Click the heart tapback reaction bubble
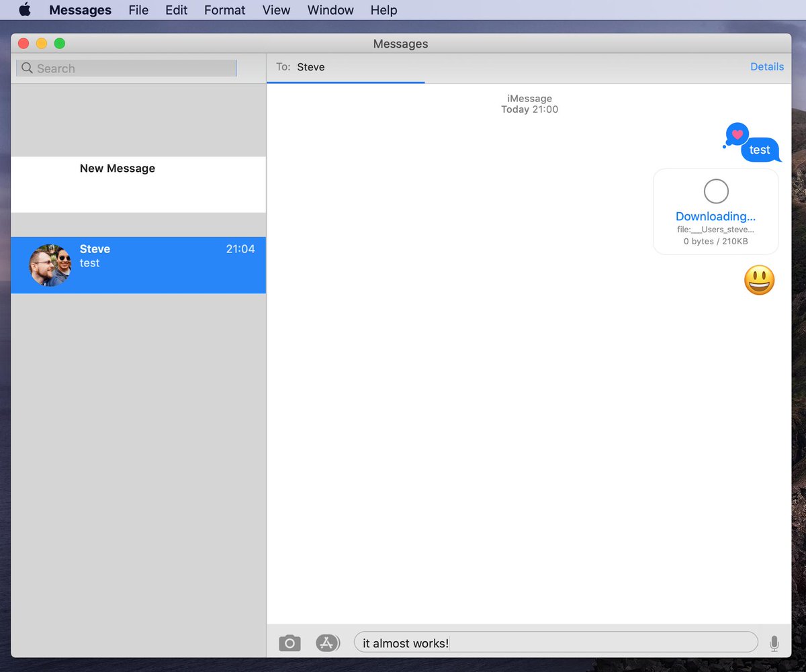The image size is (806, 672). pos(737,134)
